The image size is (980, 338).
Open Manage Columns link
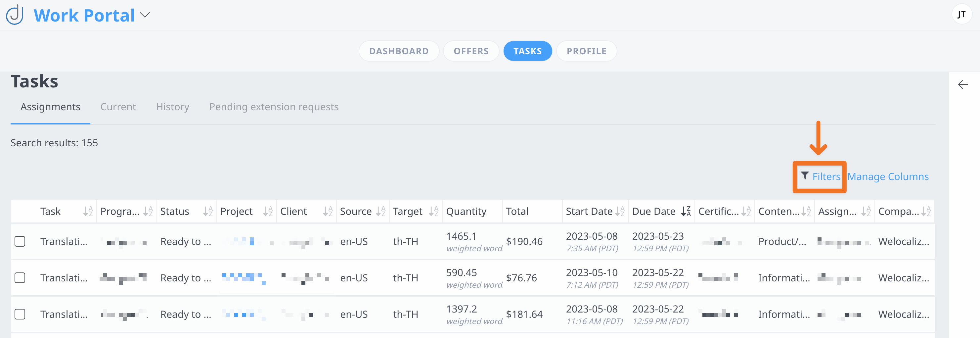(888, 176)
